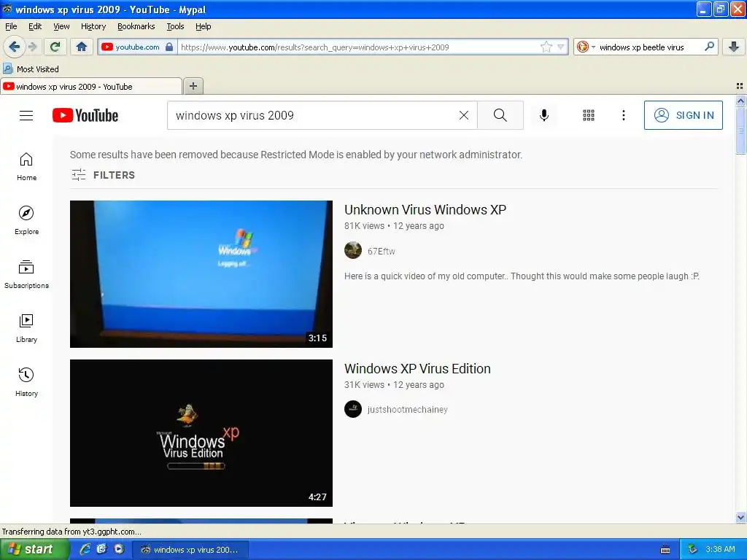Launch Windows Media Player from quick launch
Screen dimensions: 747x560
tap(119, 550)
